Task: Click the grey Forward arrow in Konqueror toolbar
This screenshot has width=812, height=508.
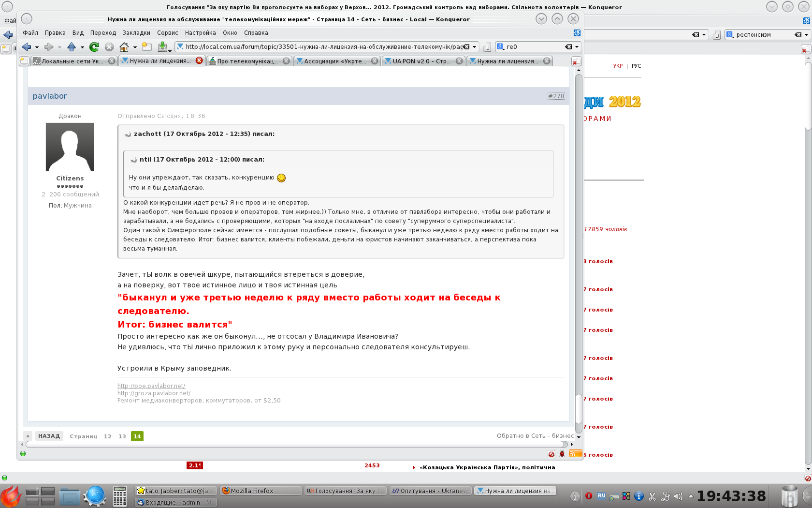Action: coord(49,47)
